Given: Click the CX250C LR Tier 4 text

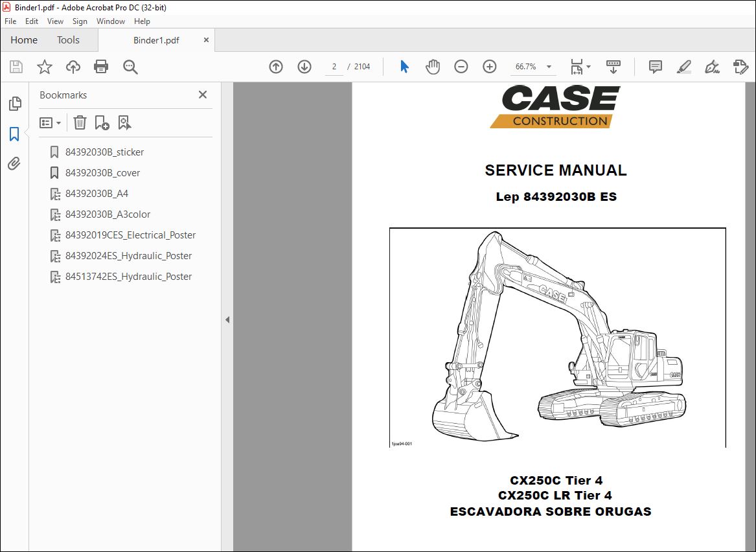Looking at the screenshot, I should pyautogui.click(x=555, y=495).
